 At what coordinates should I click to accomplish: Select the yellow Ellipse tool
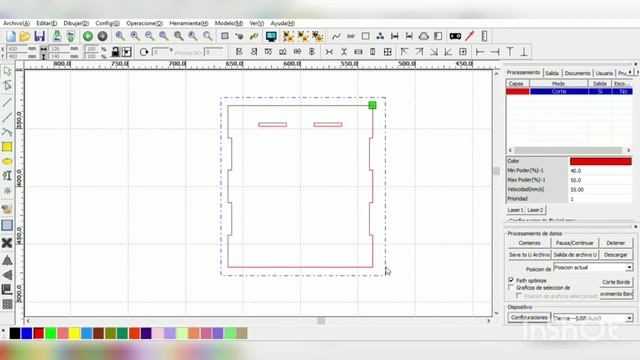(7, 162)
